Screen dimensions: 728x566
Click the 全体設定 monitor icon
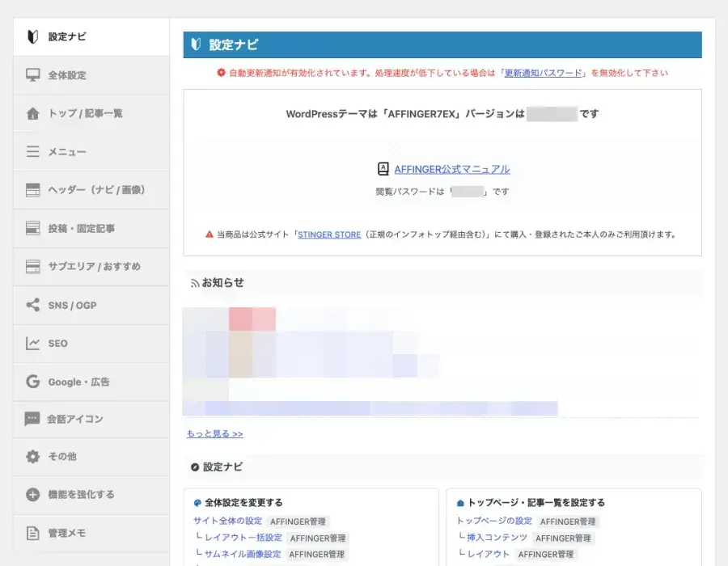32,74
